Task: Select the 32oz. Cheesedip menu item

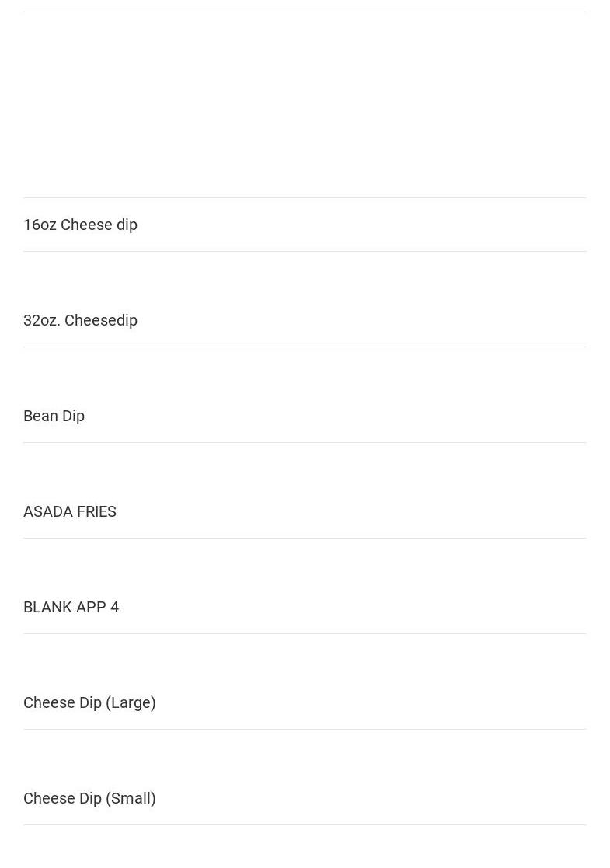Action: 80,320
